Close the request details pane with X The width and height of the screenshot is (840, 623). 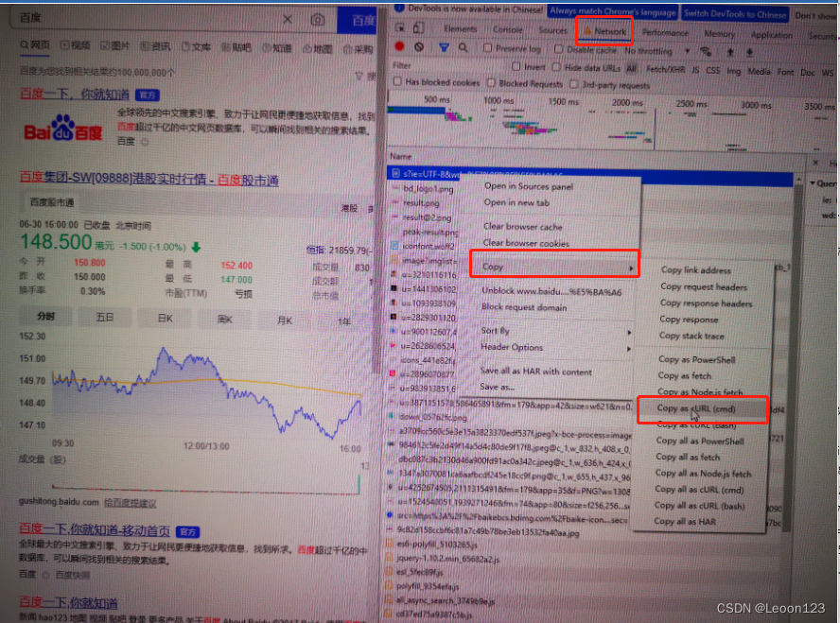click(x=815, y=163)
